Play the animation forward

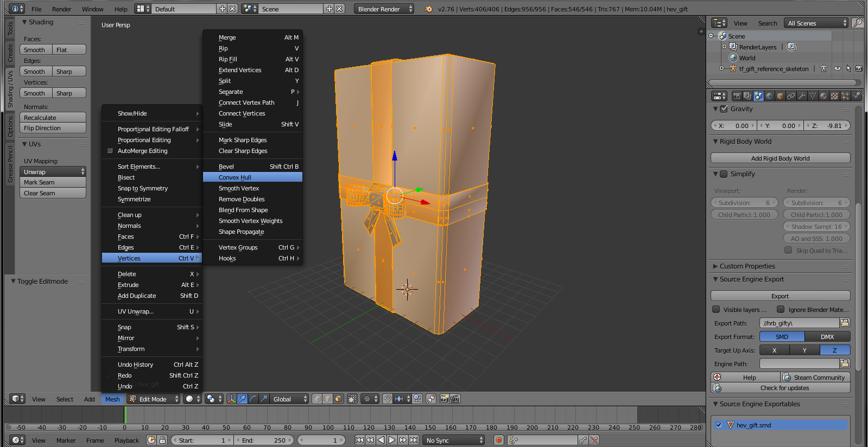(x=392, y=440)
